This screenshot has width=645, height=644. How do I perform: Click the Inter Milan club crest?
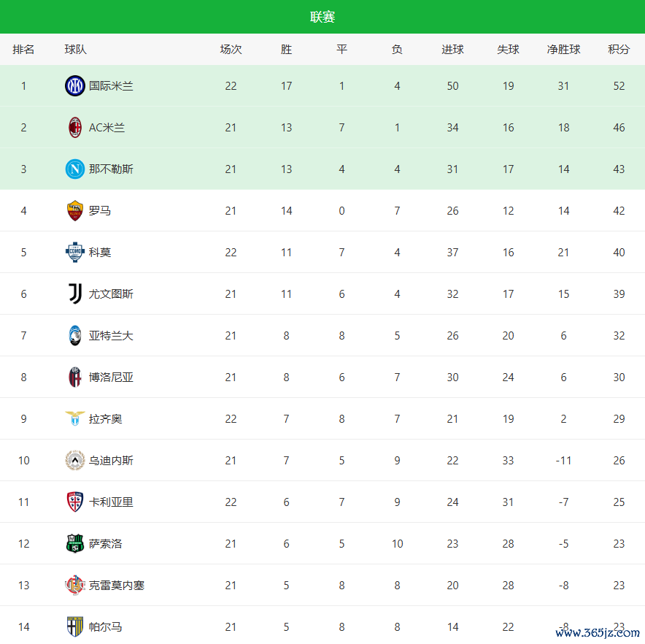pyautogui.click(x=74, y=86)
